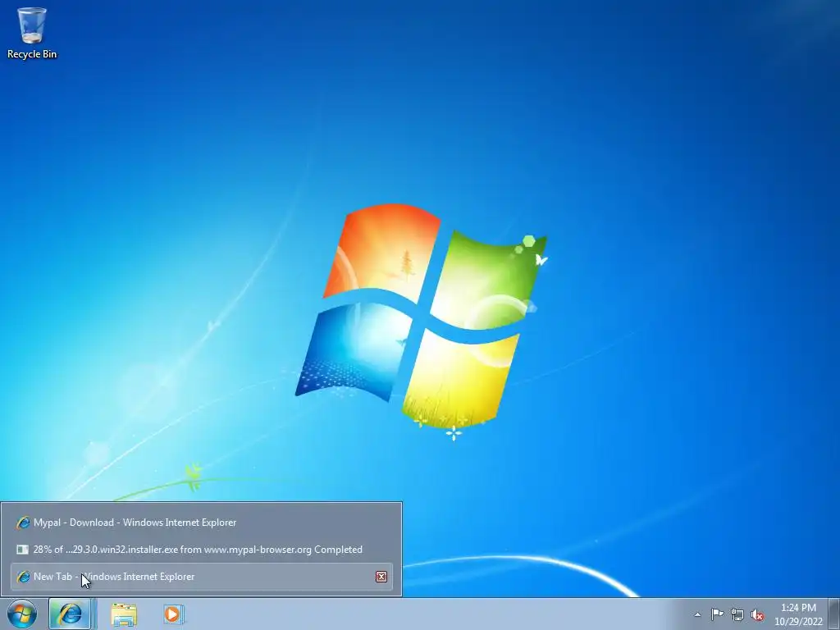Select Mypal - Download Internet Explorer window
The image size is (840, 630).
click(x=202, y=523)
